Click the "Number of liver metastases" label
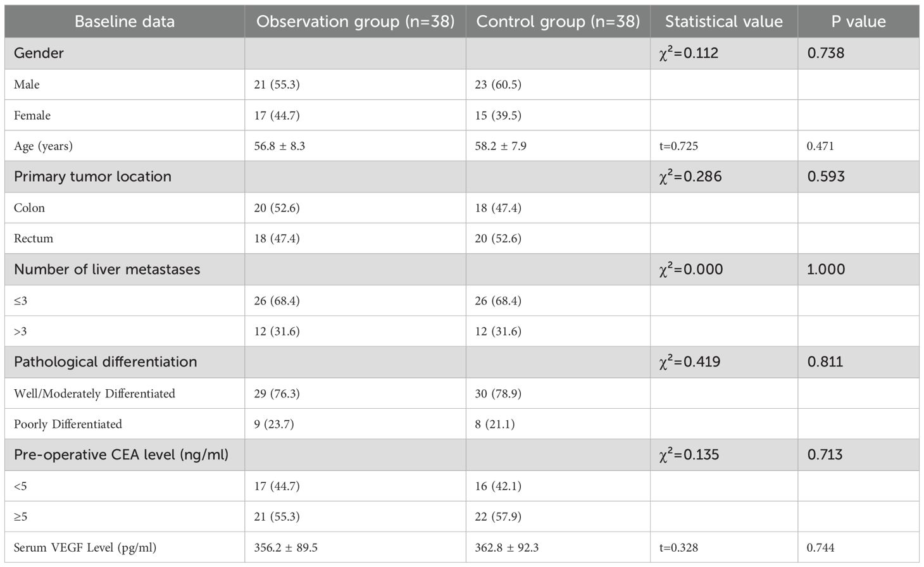The width and height of the screenshot is (924, 567). [107, 270]
